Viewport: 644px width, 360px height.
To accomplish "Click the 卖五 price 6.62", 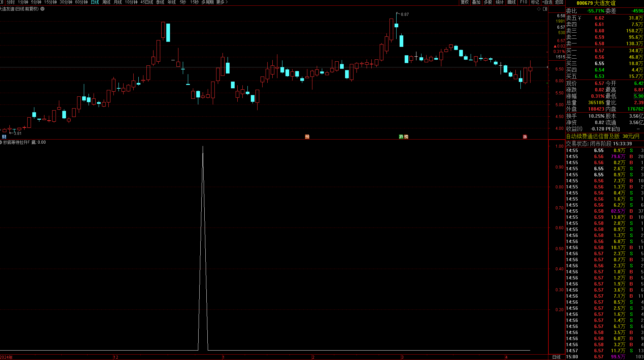I will [600, 18].
